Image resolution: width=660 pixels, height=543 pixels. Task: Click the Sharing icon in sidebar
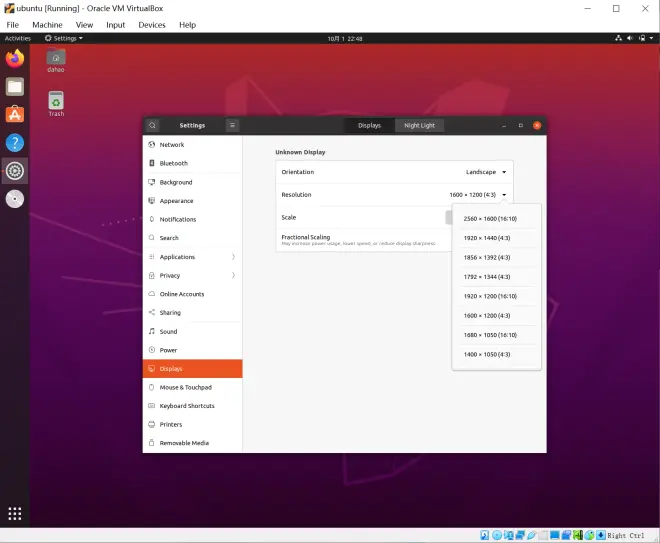tap(152, 312)
